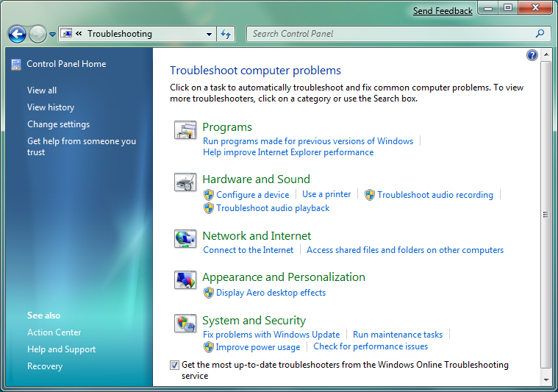Expand the Troubleshooting address bar dropdown
558x392 pixels.
click(209, 34)
